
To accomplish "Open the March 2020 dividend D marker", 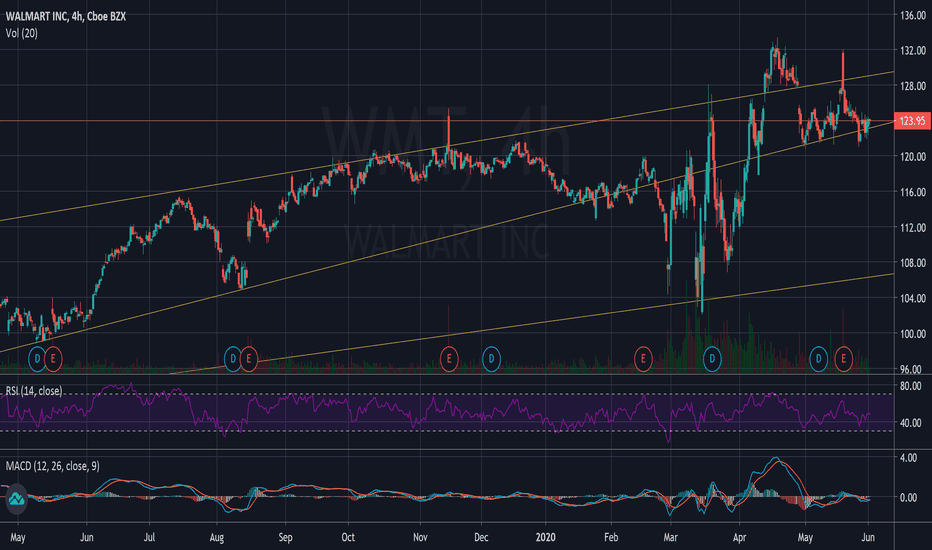I will (712, 359).
